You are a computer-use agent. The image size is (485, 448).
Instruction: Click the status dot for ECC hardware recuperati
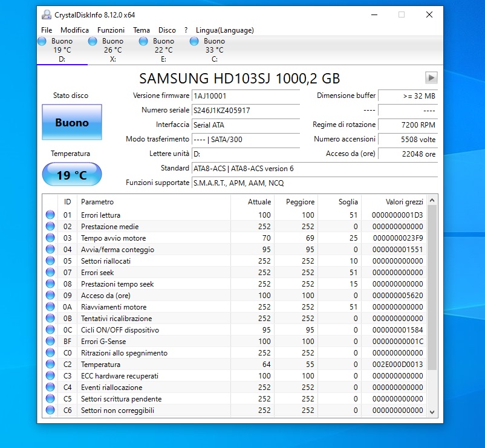click(50, 375)
